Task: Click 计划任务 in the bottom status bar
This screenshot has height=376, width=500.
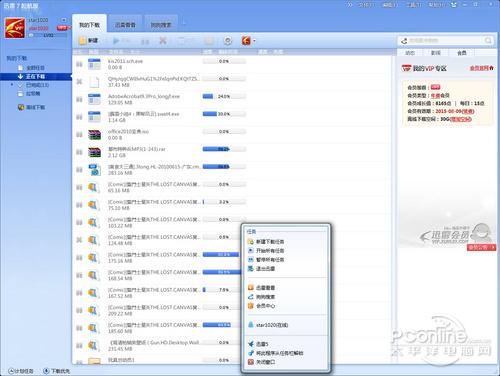Action: click(21, 371)
